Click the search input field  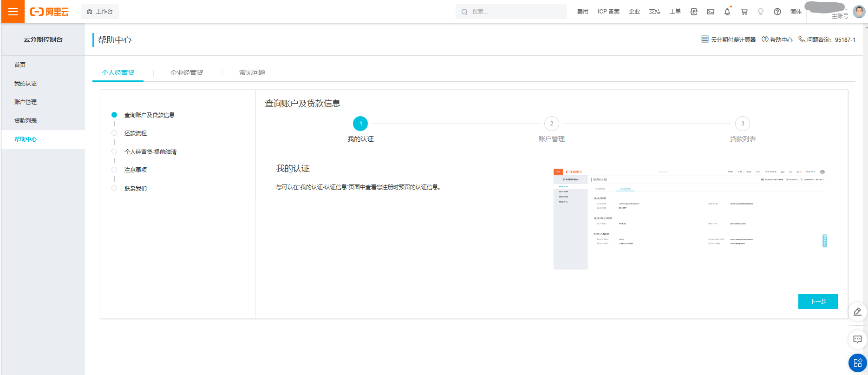pos(511,12)
